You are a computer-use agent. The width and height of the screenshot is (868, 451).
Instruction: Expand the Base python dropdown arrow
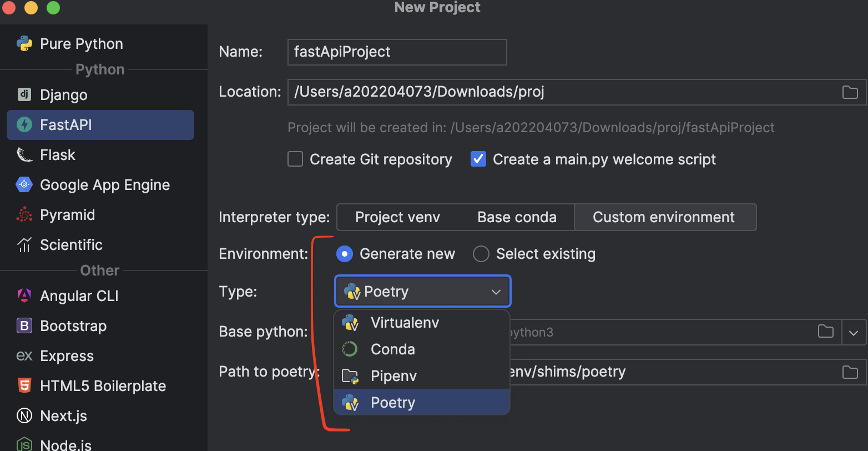(854, 333)
